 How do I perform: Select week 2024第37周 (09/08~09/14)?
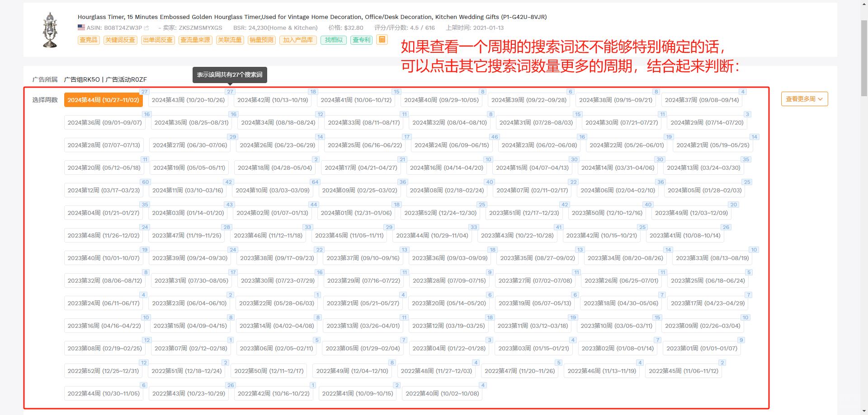coord(702,100)
